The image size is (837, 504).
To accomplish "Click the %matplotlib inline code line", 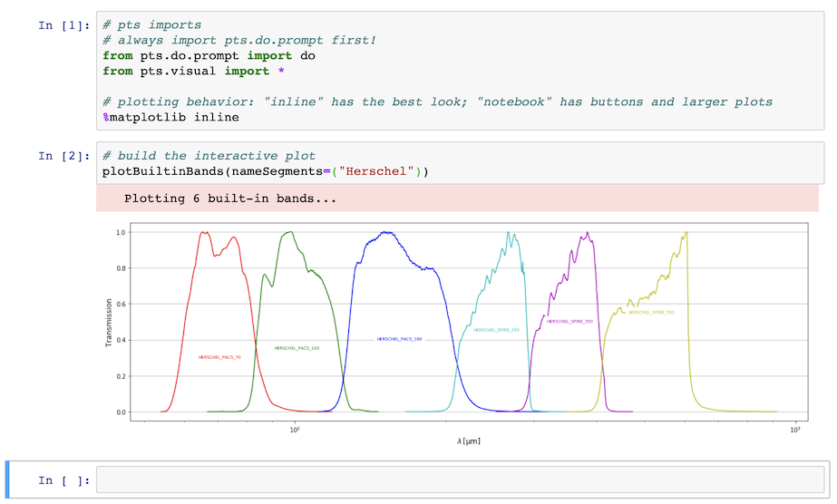I will [170, 117].
